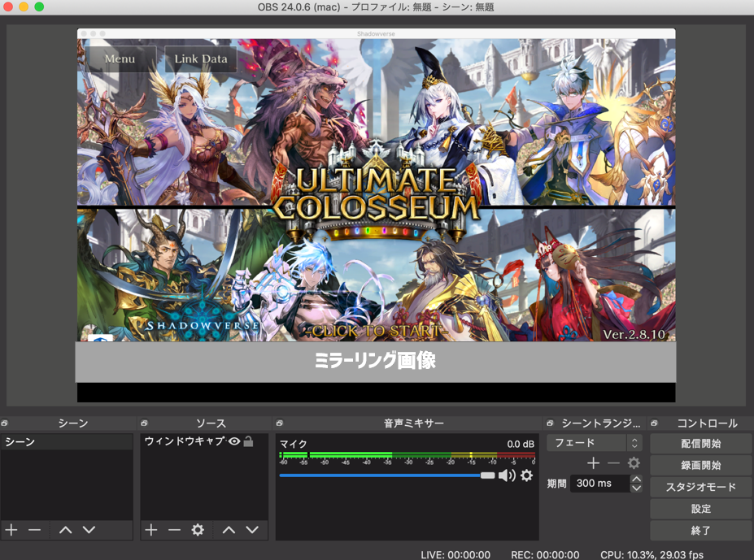This screenshot has width=754, height=560.
Task: Remove selected scene with minus icon
Action: click(x=35, y=530)
